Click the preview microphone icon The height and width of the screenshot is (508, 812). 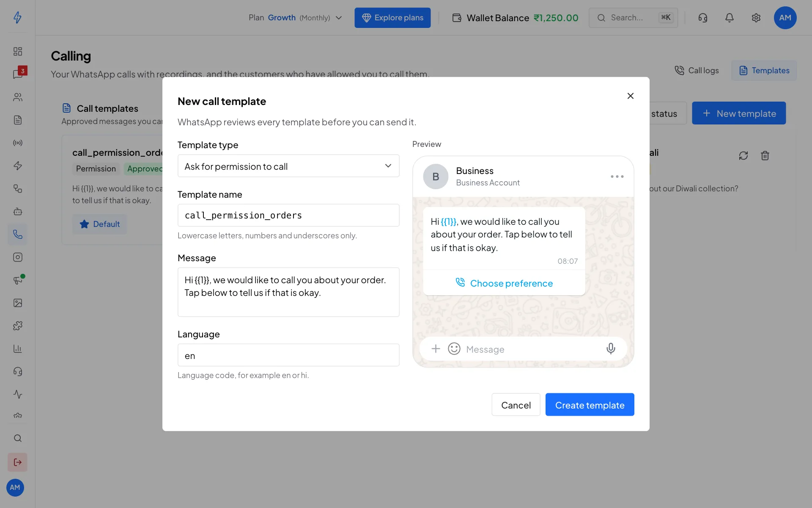tap(610, 349)
